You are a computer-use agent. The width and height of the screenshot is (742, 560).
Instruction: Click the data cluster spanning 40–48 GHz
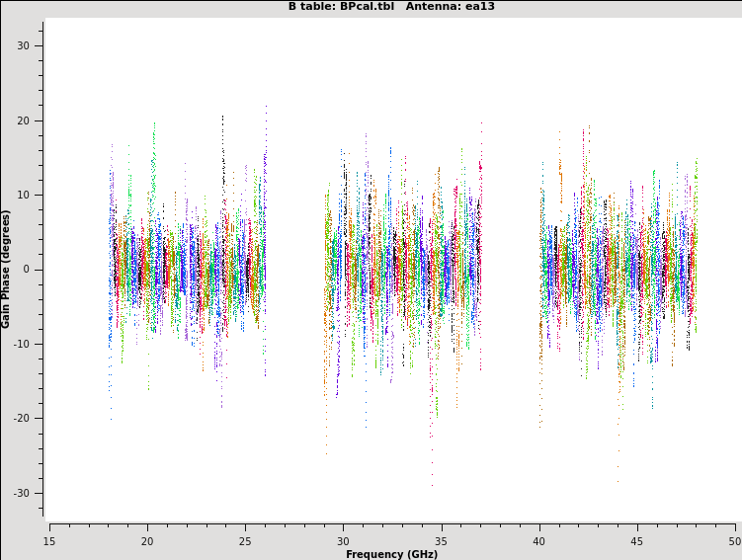click(618, 270)
